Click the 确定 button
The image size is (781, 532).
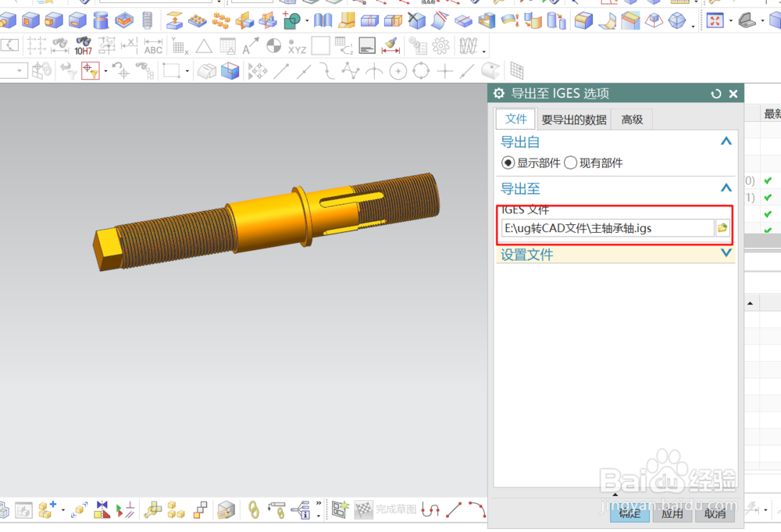pyautogui.click(x=629, y=513)
